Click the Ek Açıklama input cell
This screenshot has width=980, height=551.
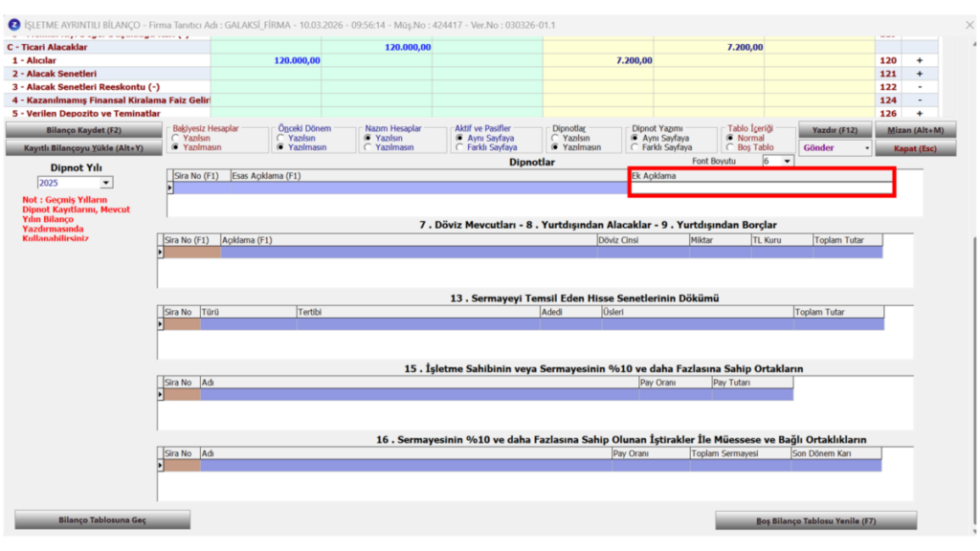[x=761, y=187]
